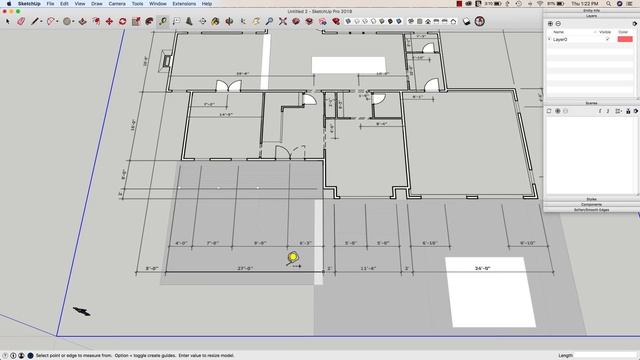The height and width of the screenshot is (360, 640).
Task: Select the arrow Select tool
Action: click(8, 21)
